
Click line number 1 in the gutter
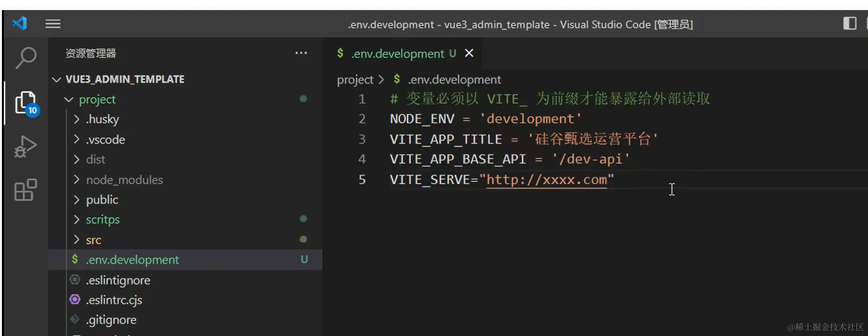tap(362, 99)
